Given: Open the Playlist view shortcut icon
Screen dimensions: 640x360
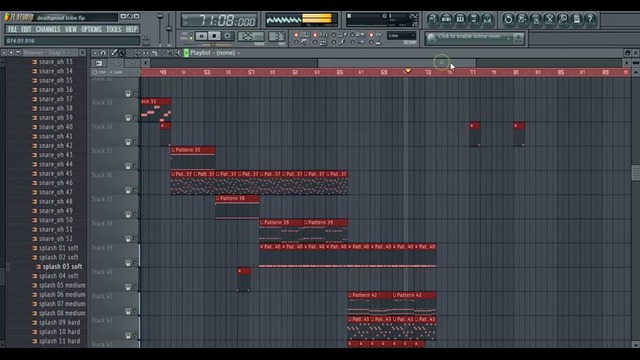Looking at the screenshot, I should (x=433, y=19).
